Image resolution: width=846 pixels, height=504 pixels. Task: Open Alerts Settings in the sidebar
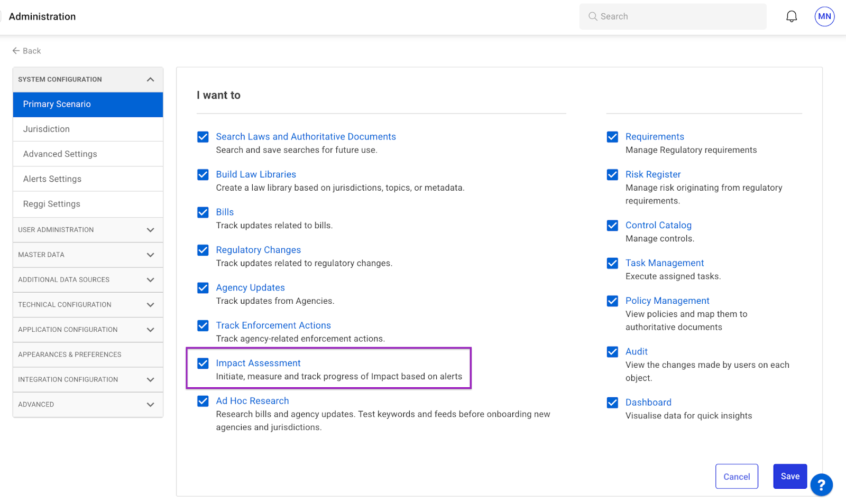pos(52,179)
